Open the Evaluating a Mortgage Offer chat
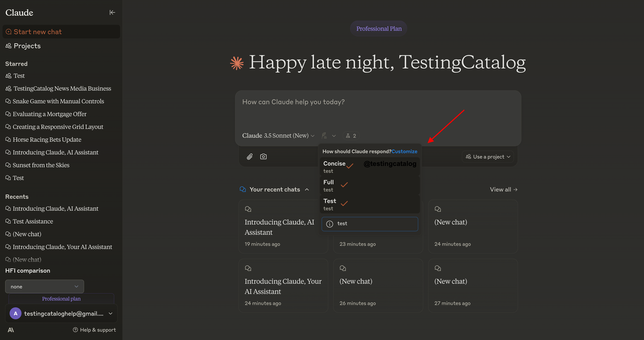 (46, 114)
